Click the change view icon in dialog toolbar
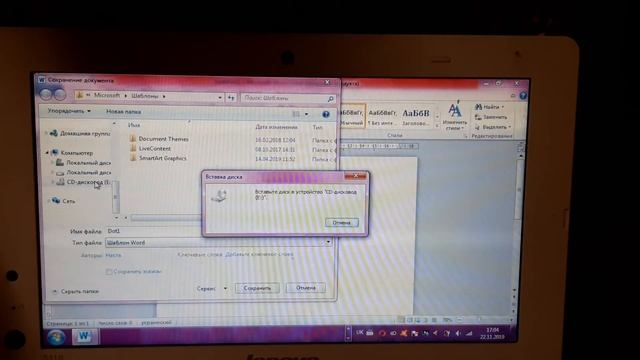This screenshot has height=360, width=640. coord(296,114)
